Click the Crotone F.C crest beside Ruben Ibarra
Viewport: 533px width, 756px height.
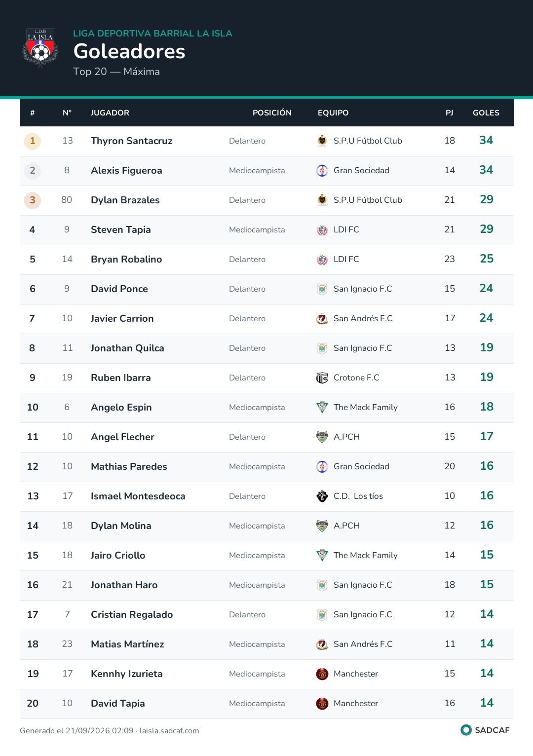click(x=322, y=378)
